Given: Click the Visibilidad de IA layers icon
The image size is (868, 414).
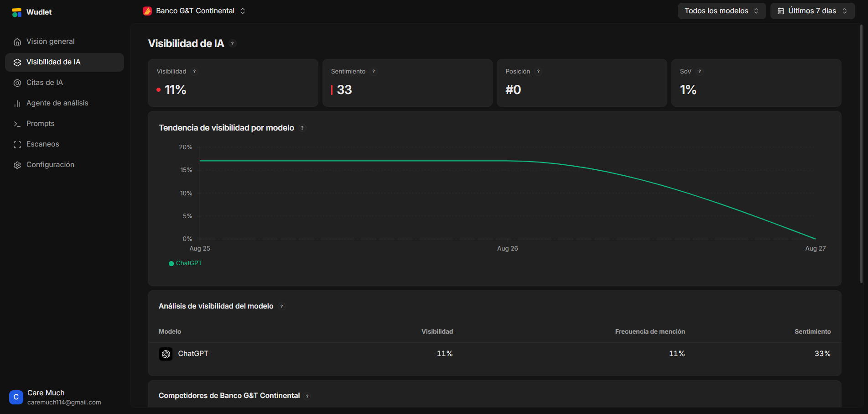Looking at the screenshot, I should [17, 62].
